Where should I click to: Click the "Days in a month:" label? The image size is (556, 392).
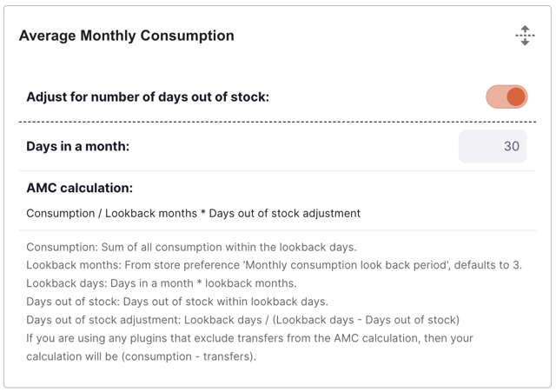point(77,146)
